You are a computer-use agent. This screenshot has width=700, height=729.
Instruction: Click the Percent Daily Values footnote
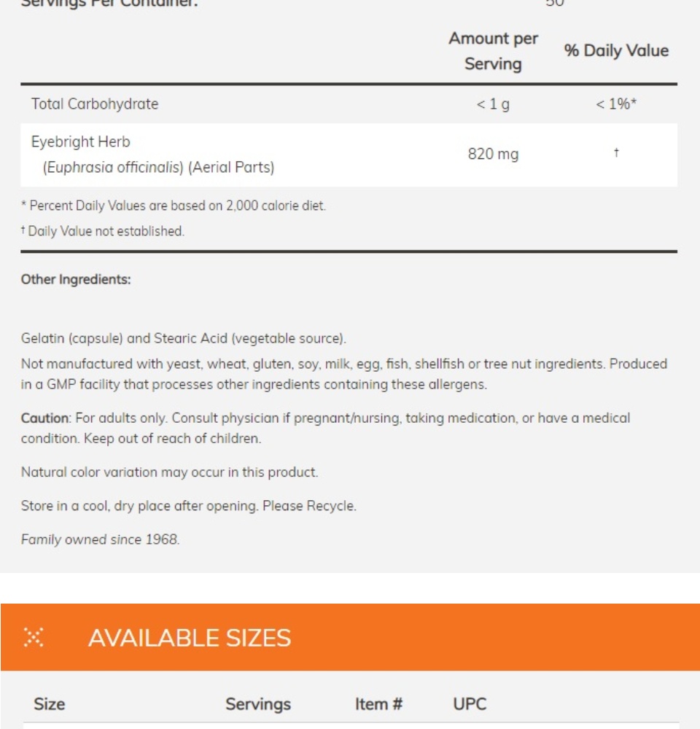pyautogui.click(x=174, y=205)
